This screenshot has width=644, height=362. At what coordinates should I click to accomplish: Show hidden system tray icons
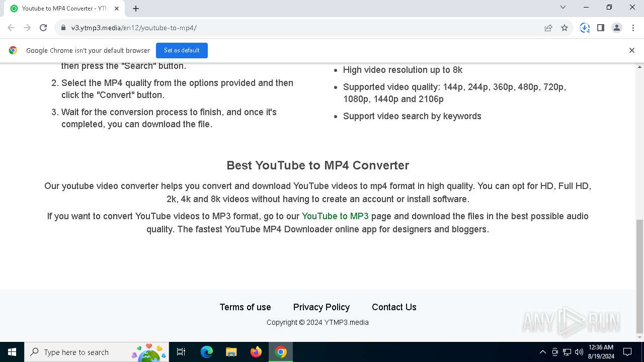click(542, 352)
